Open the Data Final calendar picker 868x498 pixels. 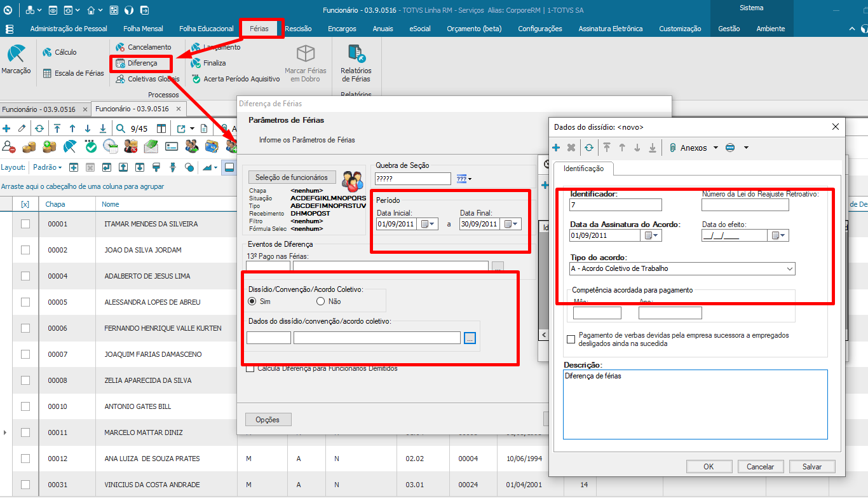[512, 224]
